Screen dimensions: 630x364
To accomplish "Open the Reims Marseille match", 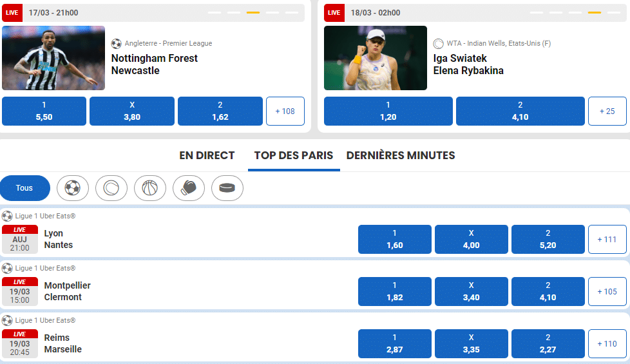I will 63,343.
